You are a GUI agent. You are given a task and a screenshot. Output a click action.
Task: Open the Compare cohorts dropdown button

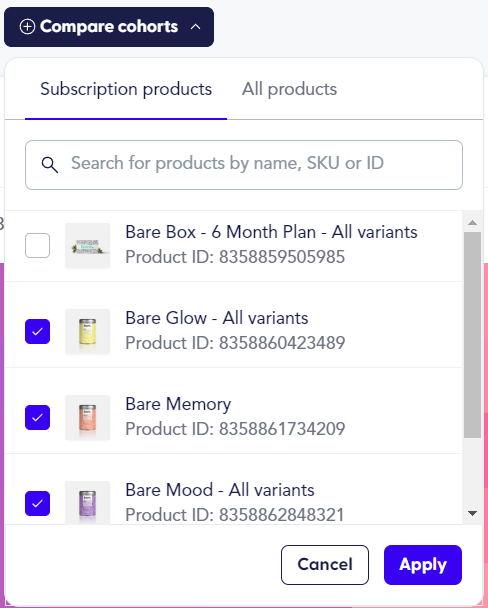pyautogui.click(x=109, y=27)
